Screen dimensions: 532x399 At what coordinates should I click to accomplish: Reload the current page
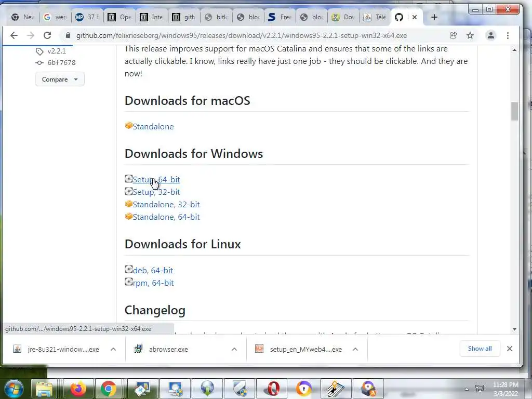(47, 35)
